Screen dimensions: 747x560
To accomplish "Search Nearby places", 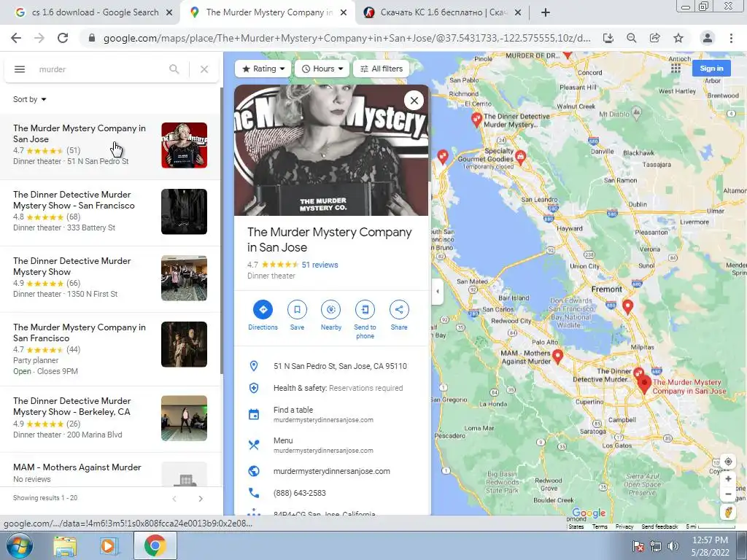I will pyautogui.click(x=331, y=315).
